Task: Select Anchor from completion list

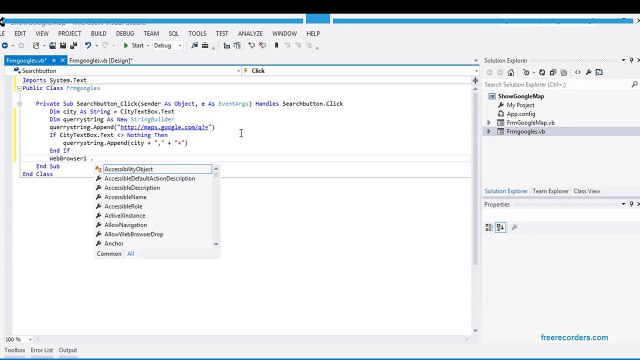Action: pyautogui.click(x=114, y=244)
